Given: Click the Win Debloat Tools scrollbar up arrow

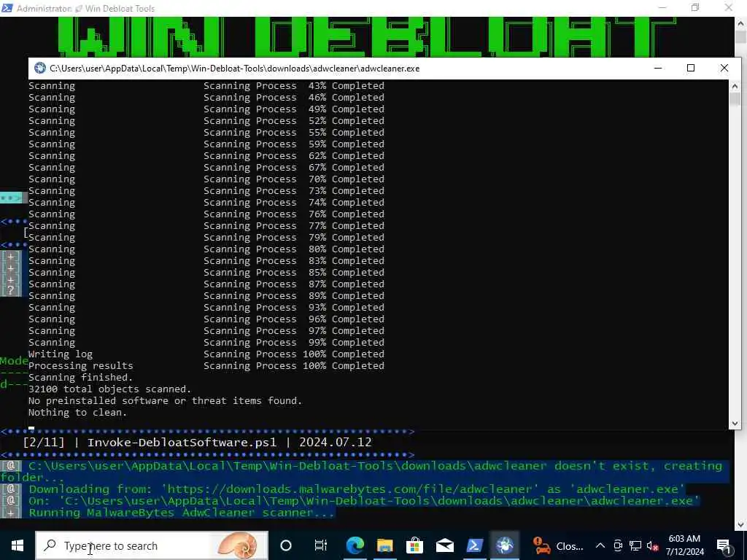Looking at the screenshot, I should tap(741, 23).
